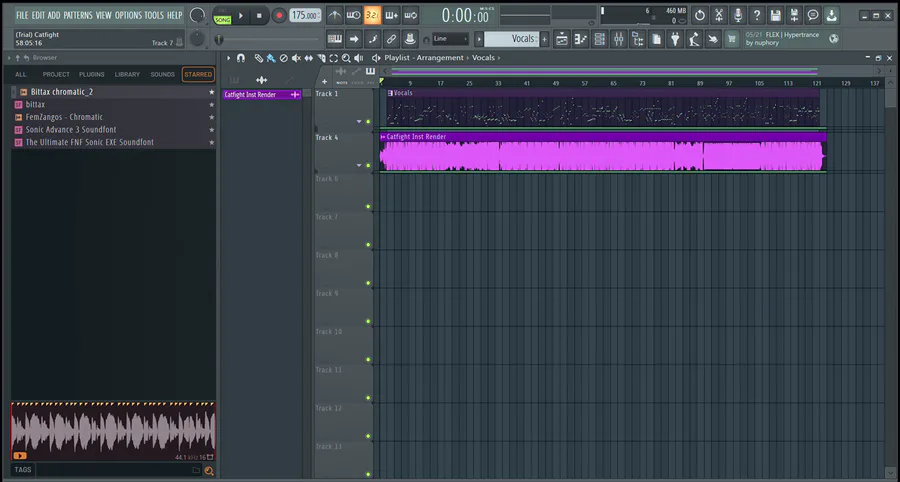Toggle step editing arrow icon
The image size is (900, 482).
[x=354, y=39]
